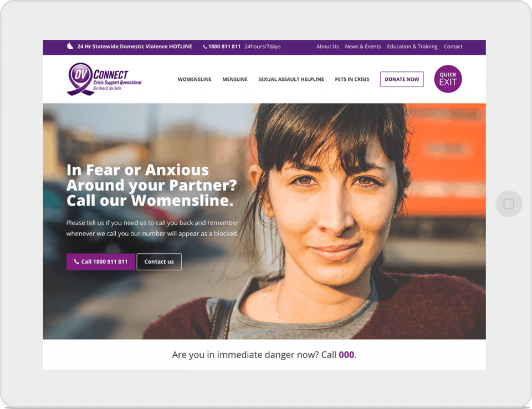Image resolution: width=532 pixels, height=409 pixels.
Task: Click the DV Connect ribbon logo
Action: tap(104, 79)
